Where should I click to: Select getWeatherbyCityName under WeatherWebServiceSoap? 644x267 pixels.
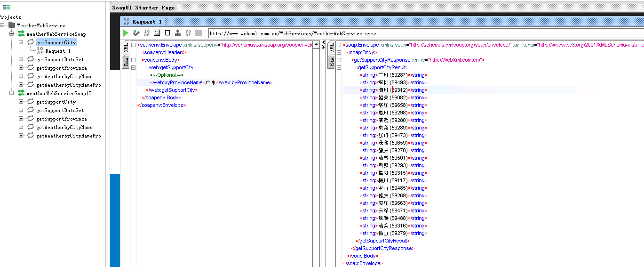pyautogui.click(x=64, y=76)
